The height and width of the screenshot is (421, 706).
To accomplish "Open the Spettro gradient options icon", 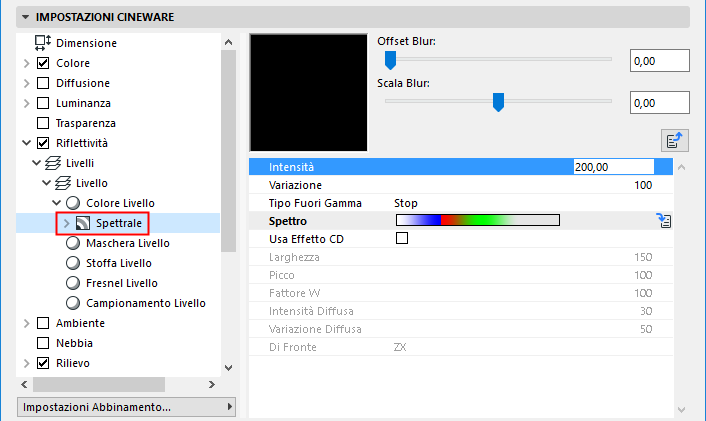I will point(664,221).
